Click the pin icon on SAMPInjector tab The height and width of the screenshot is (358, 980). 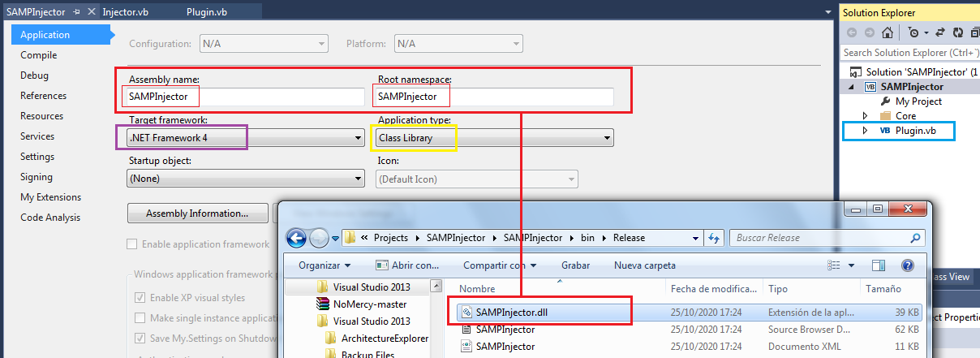[77, 13]
